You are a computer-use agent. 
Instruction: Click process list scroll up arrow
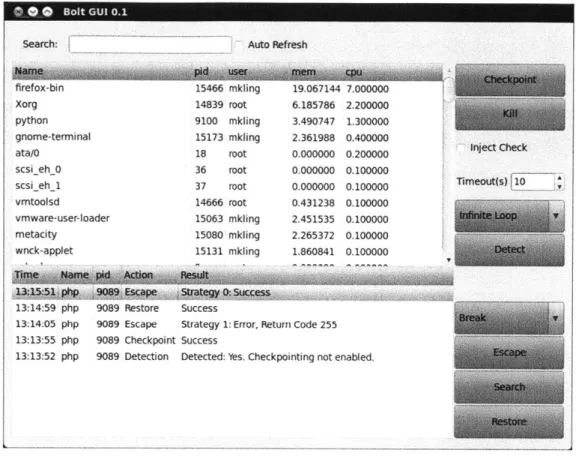coord(449,70)
